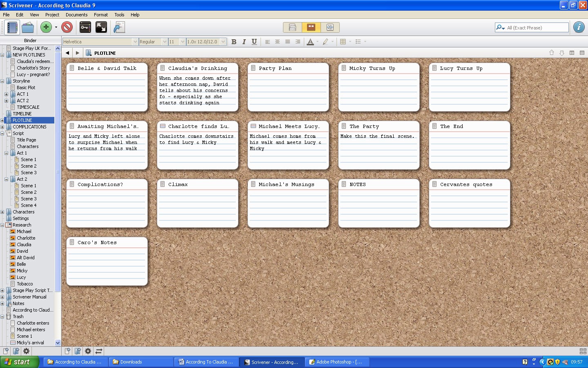Open the Helvetica font dropdown

point(100,42)
